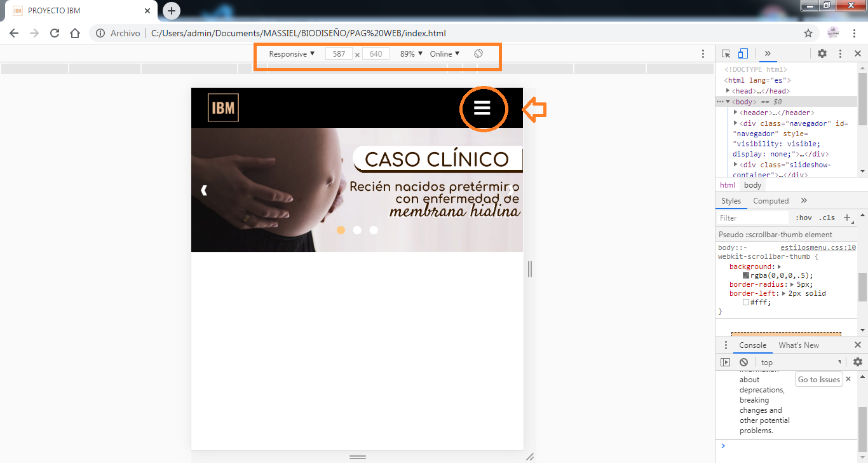
Task: Switch to the Console drawer tab
Action: pyautogui.click(x=752, y=345)
